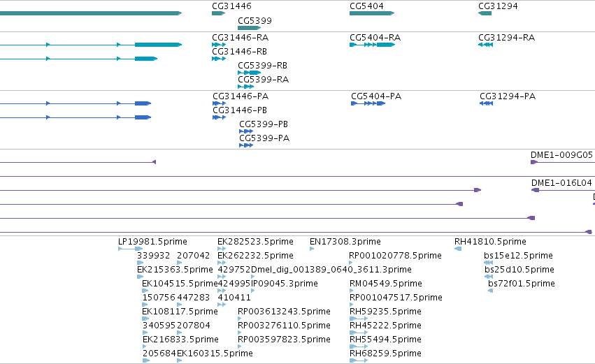Select transcript CG31446-RB
This screenshot has width=595, height=364.
tap(219, 59)
